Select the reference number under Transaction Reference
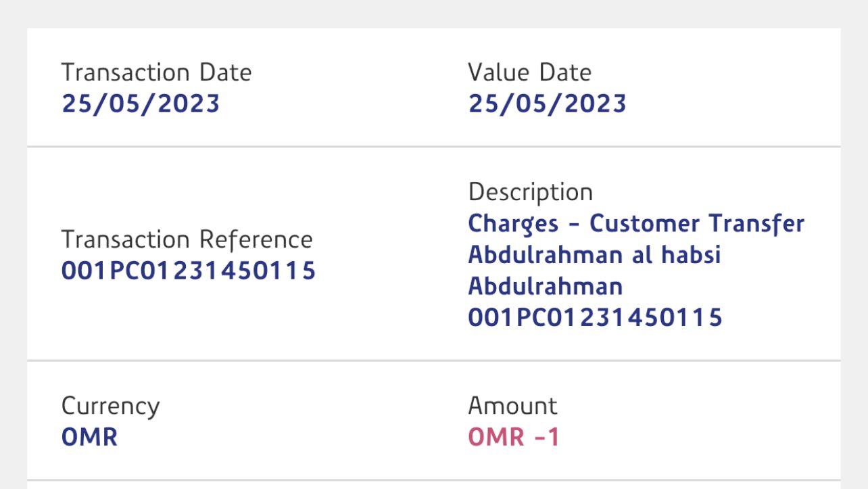The width and height of the screenshot is (868, 489). pos(189,271)
